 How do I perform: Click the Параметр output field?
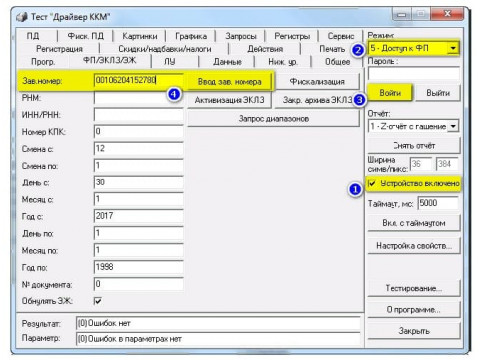[x=218, y=339]
